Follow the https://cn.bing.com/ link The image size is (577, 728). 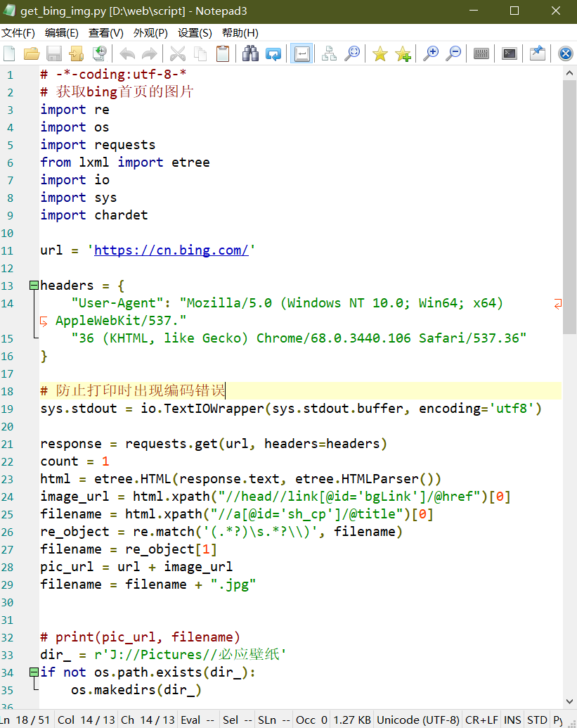(171, 250)
